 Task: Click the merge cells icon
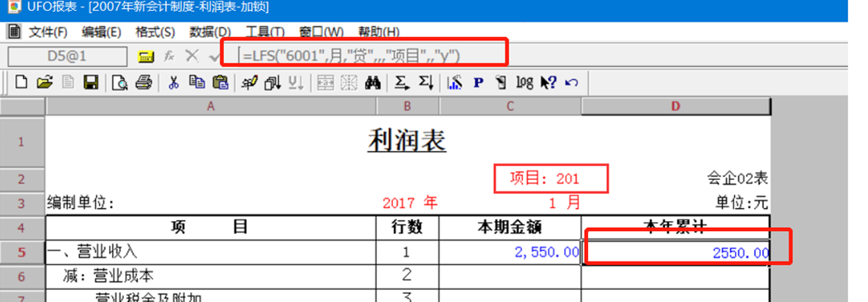pyautogui.click(x=325, y=83)
